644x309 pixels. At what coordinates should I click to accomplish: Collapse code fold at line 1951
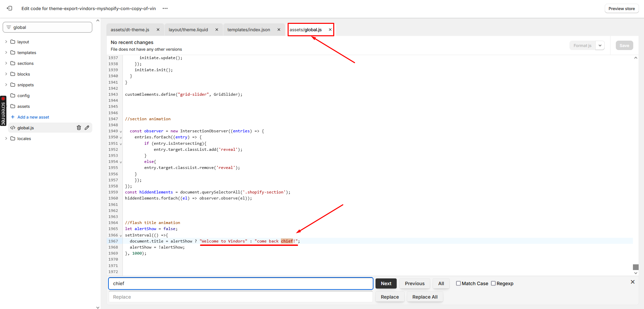click(x=121, y=144)
